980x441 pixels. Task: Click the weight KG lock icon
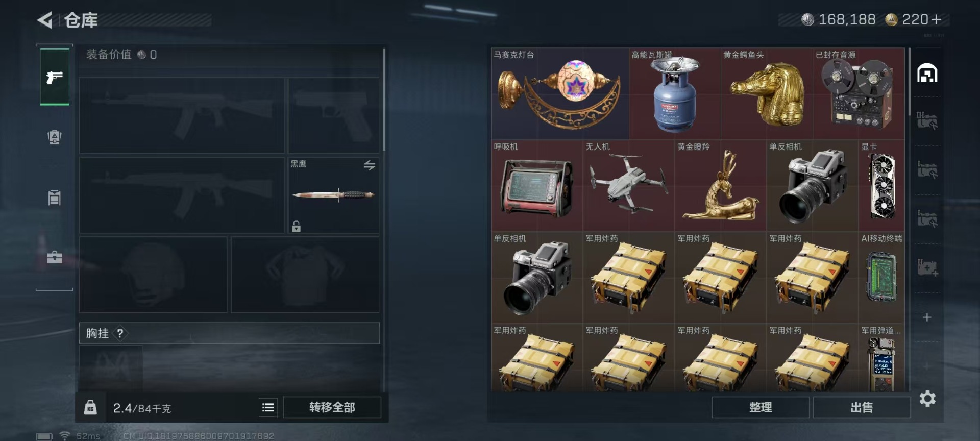coord(90,407)
